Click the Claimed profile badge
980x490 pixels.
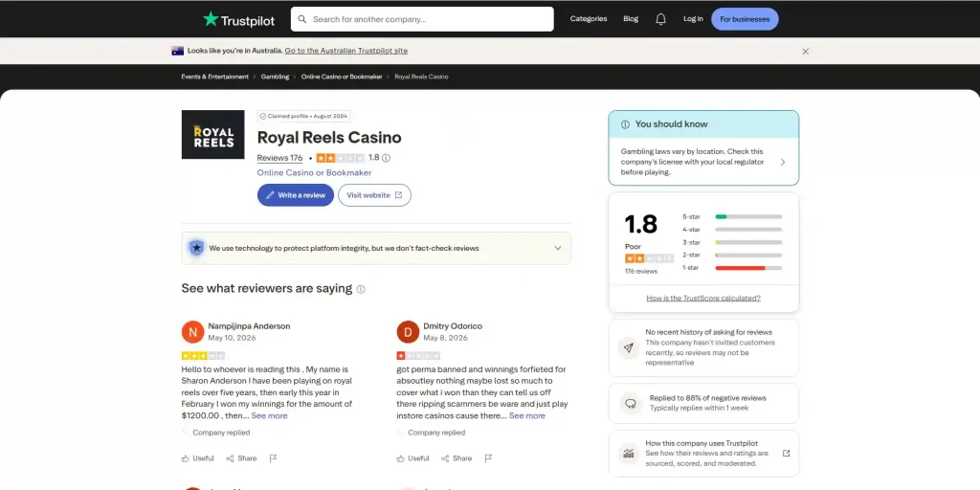(303, 116)
